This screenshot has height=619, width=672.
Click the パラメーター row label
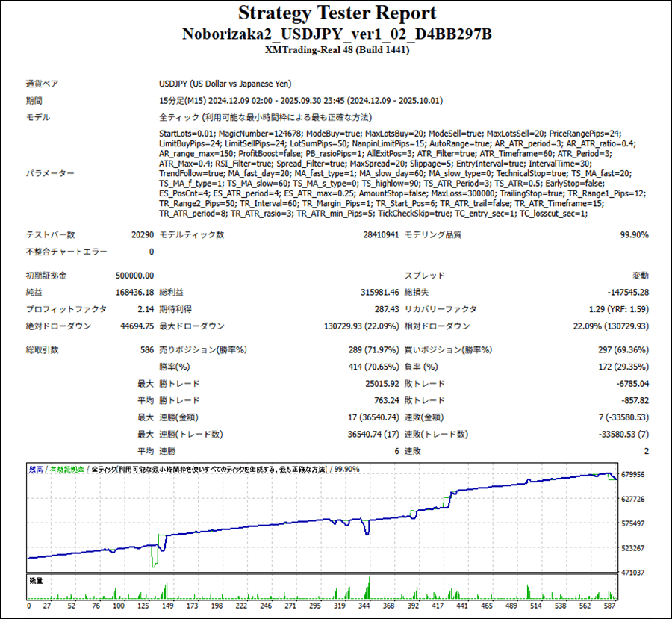click(50, 173)
